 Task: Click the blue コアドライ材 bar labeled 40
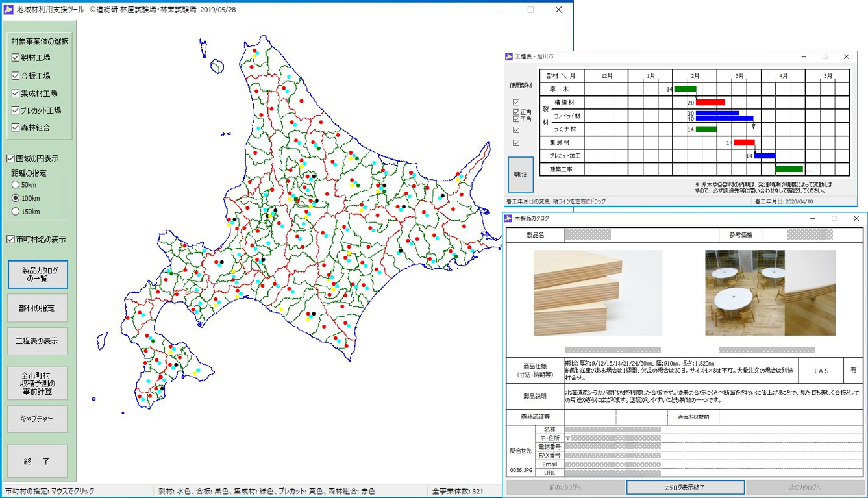point(725,119)
